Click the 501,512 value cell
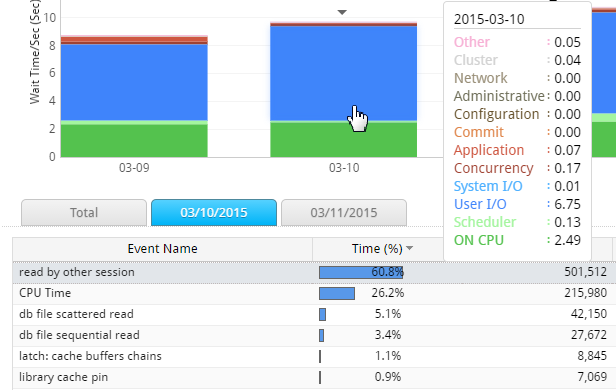The image size is (616, 390). pos(585,272)
